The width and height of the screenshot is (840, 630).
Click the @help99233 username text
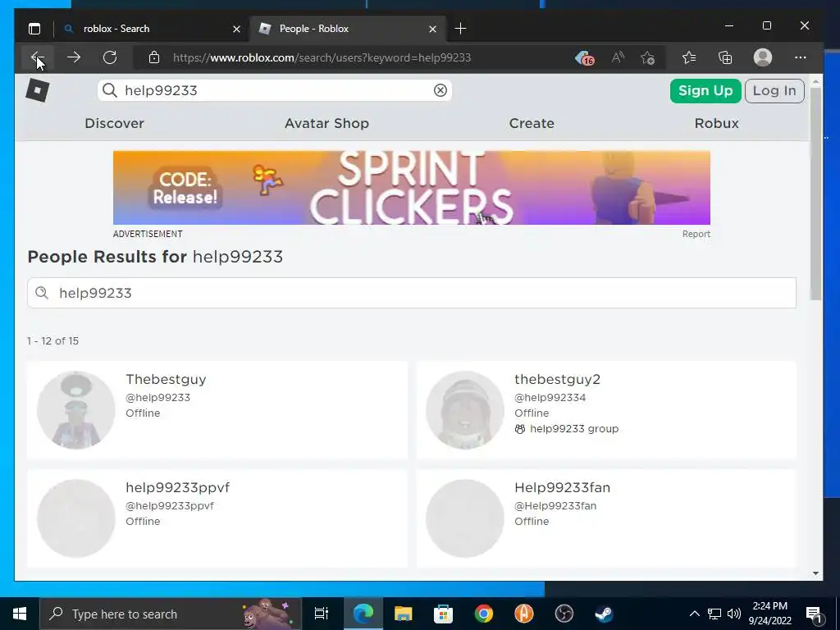click(157, 398)
